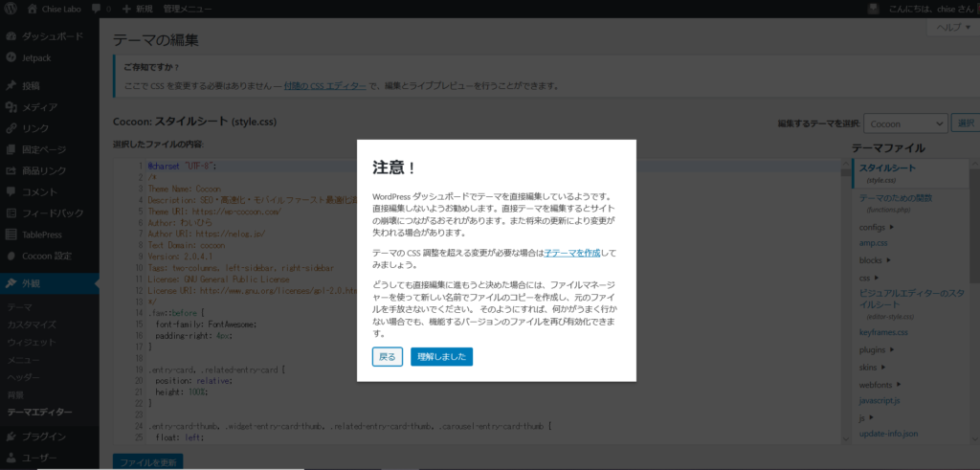Expand the css folder
This screenshot has height=470, width=980.
point(869,278)
